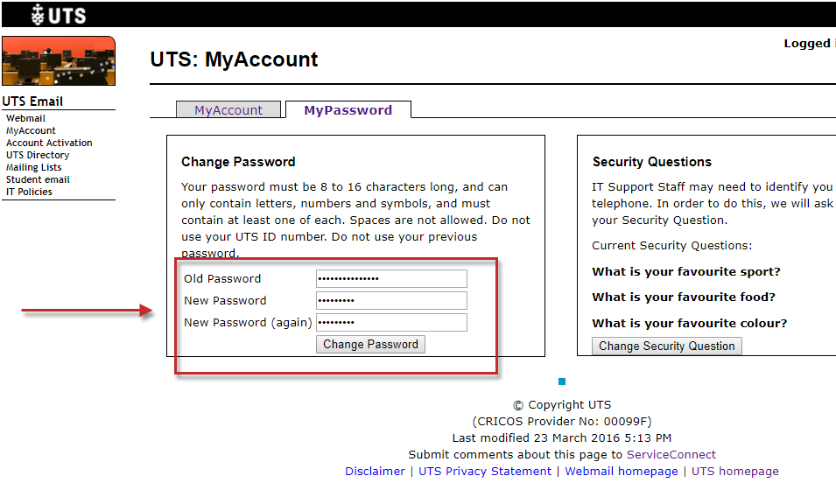
Task: Focus the New Password field
Action: 391,301
